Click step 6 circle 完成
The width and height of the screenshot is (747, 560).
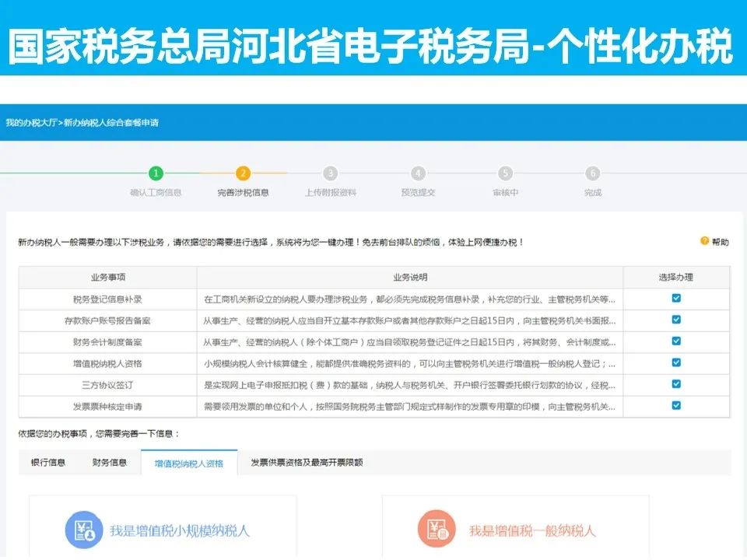click(593, 173)
